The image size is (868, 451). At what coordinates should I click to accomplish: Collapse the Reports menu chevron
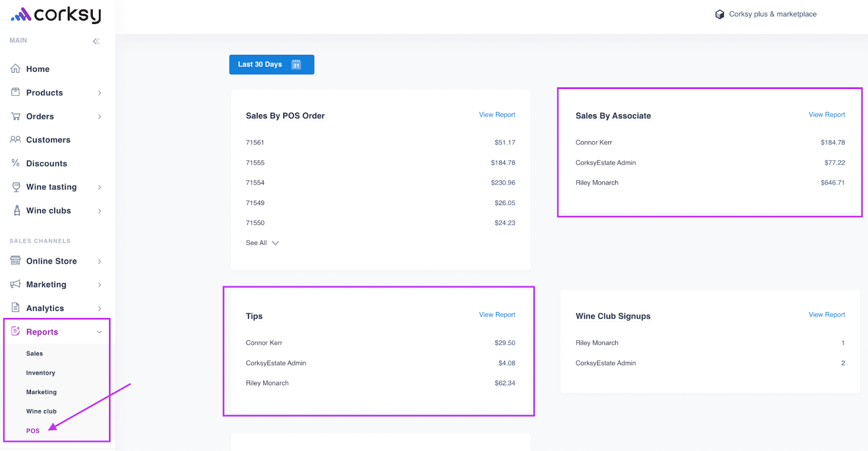99,332
